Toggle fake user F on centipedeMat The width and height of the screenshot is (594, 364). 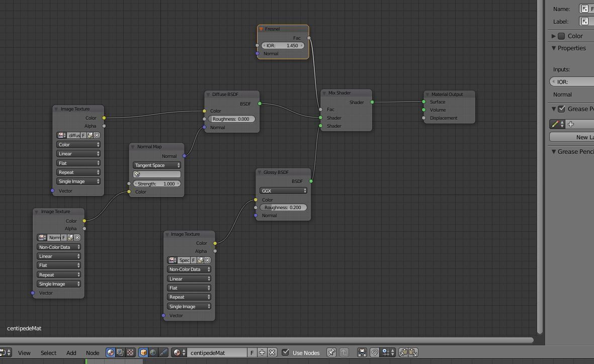(x=252, y=352)
